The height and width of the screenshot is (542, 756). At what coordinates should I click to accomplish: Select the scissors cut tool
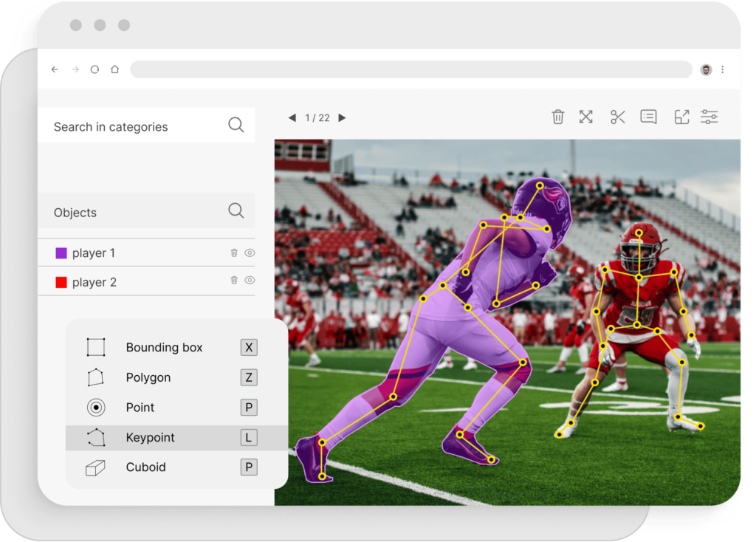pyautogui.click(x=618, y=117)
